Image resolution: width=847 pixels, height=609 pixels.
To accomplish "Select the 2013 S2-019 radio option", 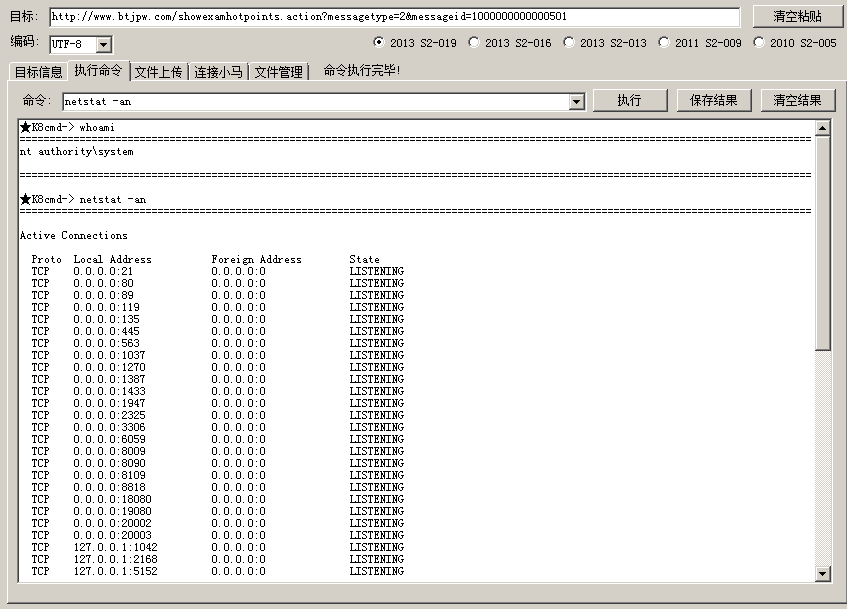I will (415, 43).
